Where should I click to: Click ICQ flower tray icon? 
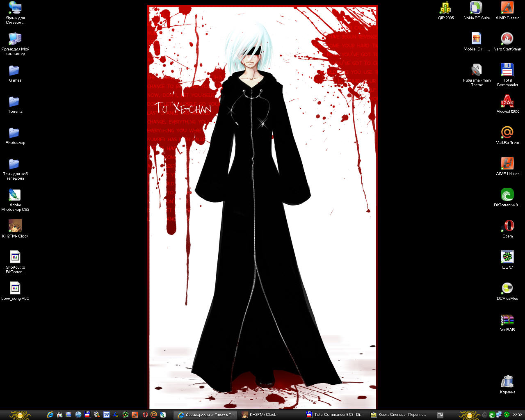tap(507, 415)
